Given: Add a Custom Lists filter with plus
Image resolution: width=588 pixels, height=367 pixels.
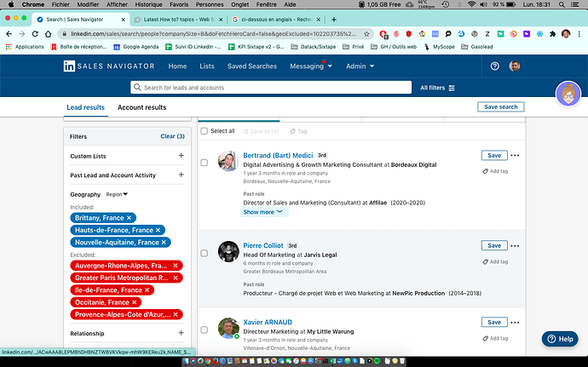Looking at the screenshot, I should point(181,156).
